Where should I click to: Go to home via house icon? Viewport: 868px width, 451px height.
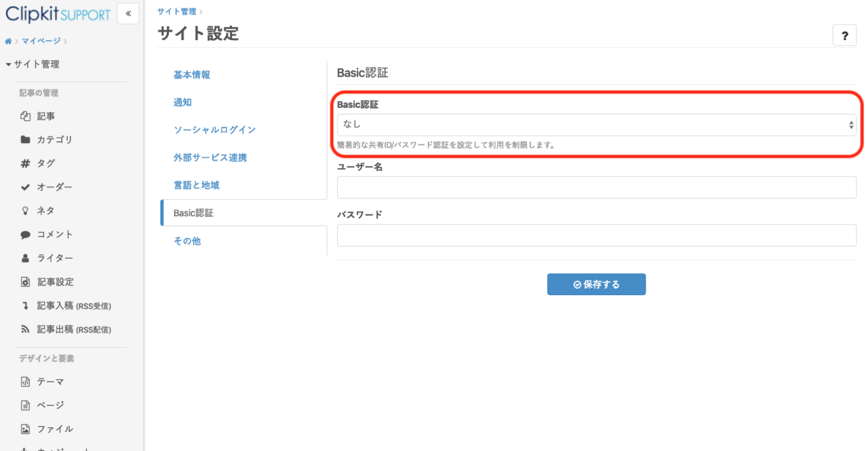[8, 41]
